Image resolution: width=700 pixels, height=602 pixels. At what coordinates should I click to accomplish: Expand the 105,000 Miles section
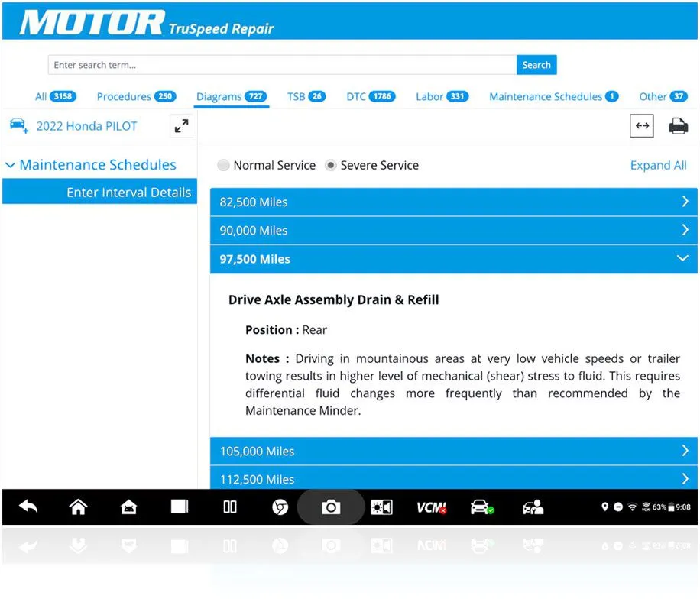point(454,451)
